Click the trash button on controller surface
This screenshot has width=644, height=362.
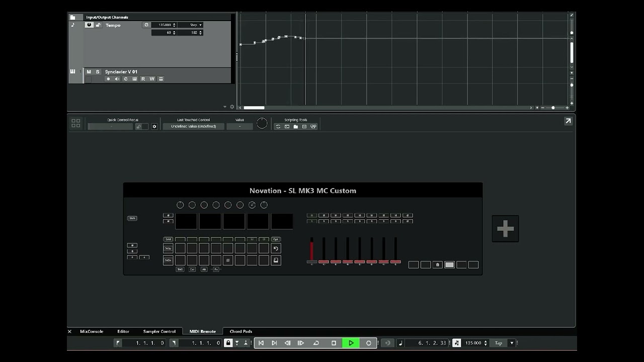pos(438,264)
